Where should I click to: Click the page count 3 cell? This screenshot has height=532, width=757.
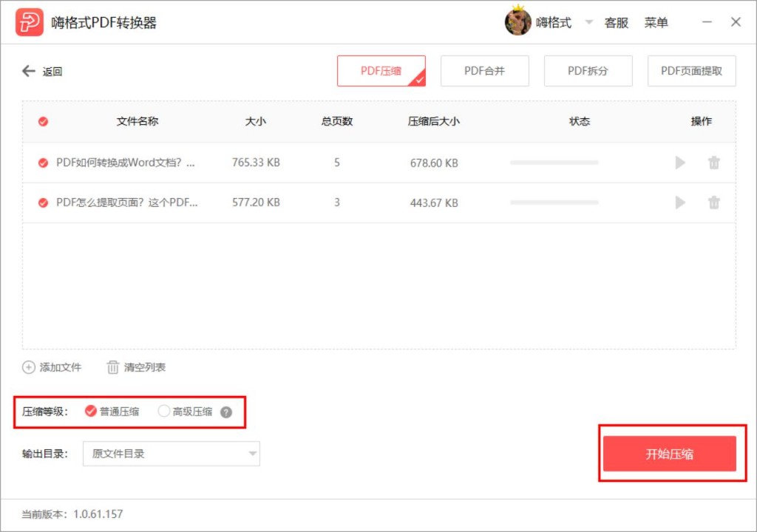337,202
